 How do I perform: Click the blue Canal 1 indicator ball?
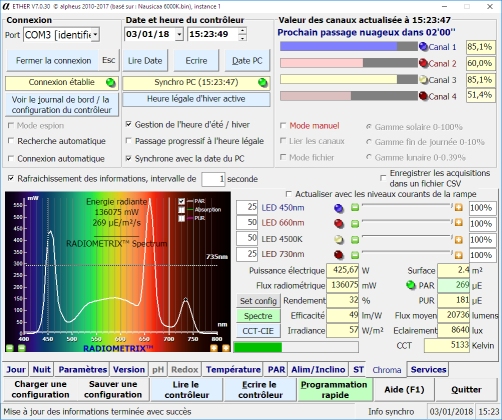click(x=423, y=47)
